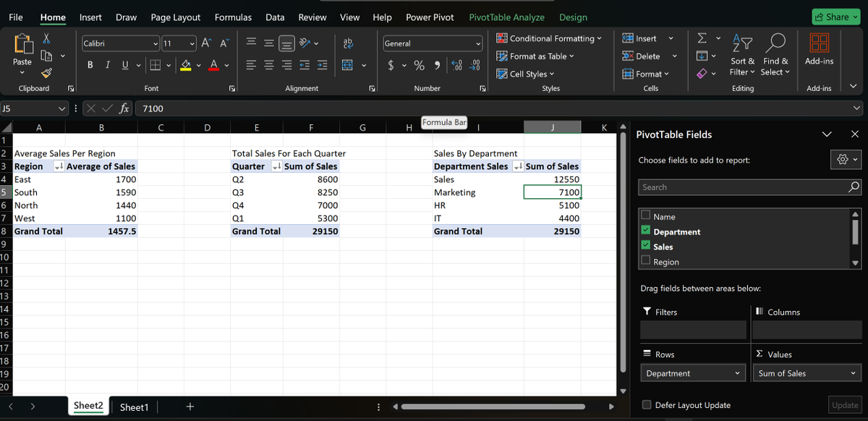Image resolution: width=868 pixels, height=421 pixels.
Task: Open the General number format dropdown
Action: coord(478,43)
